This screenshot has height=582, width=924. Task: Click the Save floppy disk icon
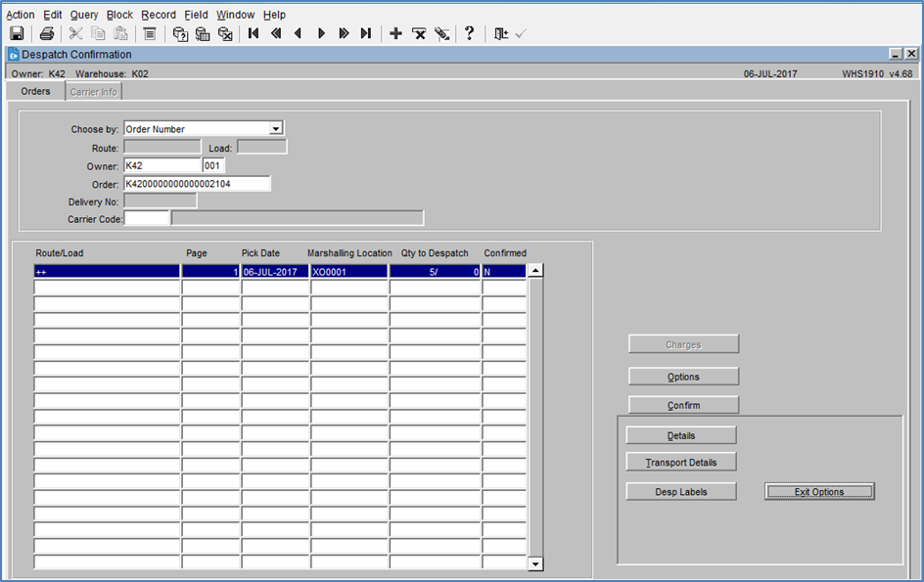click(x=17, y=33)
